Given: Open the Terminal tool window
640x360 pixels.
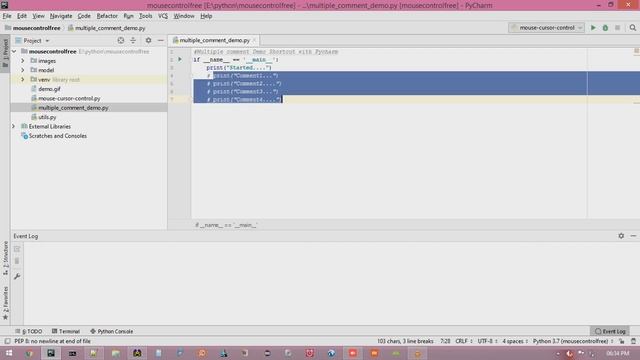Looking at the screenshot, I should point(66,331).
